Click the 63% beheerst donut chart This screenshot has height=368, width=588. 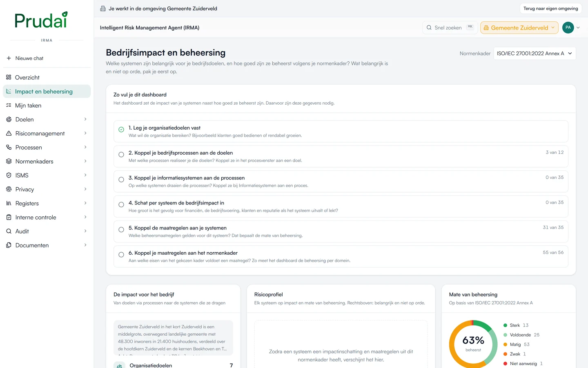(x=473, y=344)
